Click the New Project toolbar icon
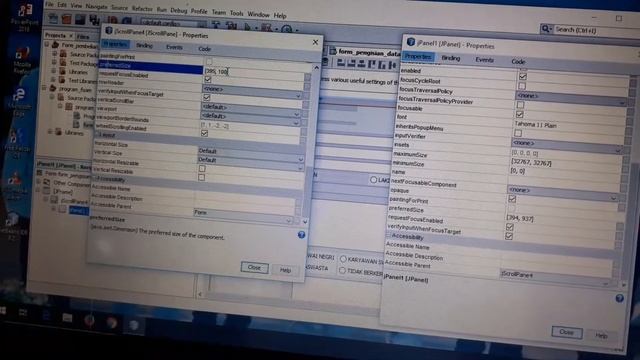Image resolution: width=640 pixels, height=360 pixels. [67, 19]
